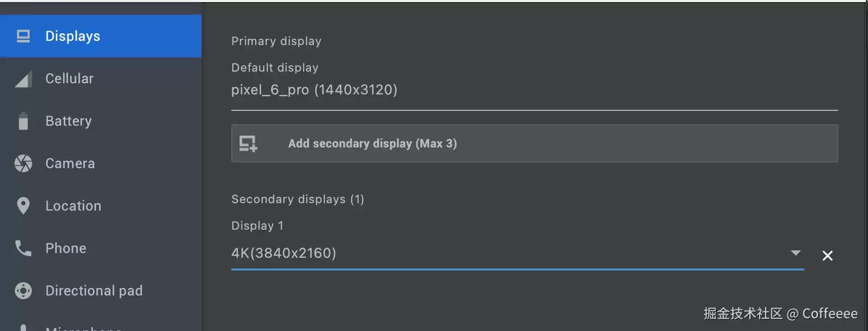This screenshot has height=331, width=868.
Task: Open the Displays settings tab
Action: click(101, 36)
